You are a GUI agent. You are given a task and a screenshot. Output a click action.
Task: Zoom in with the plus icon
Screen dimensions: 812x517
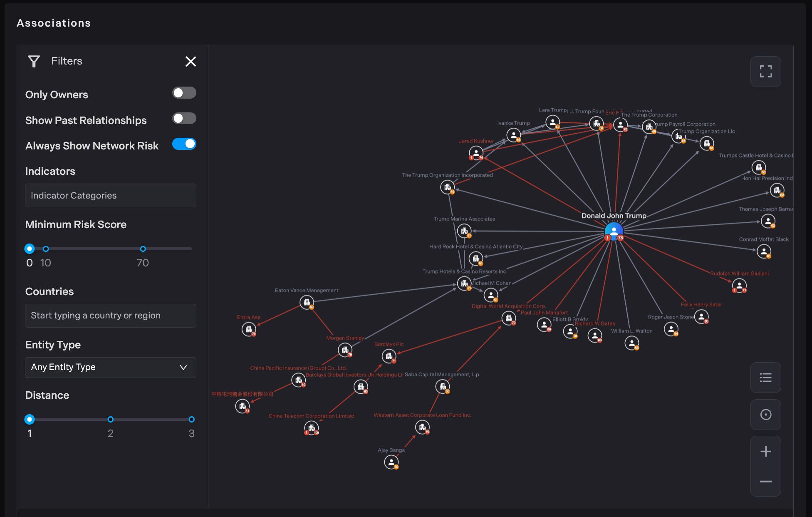(765, 452)
